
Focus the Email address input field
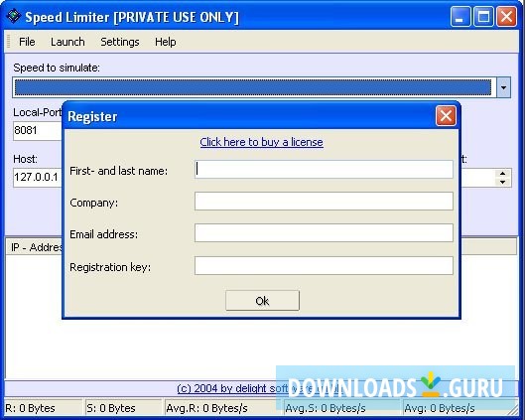[x=324, y=232]
